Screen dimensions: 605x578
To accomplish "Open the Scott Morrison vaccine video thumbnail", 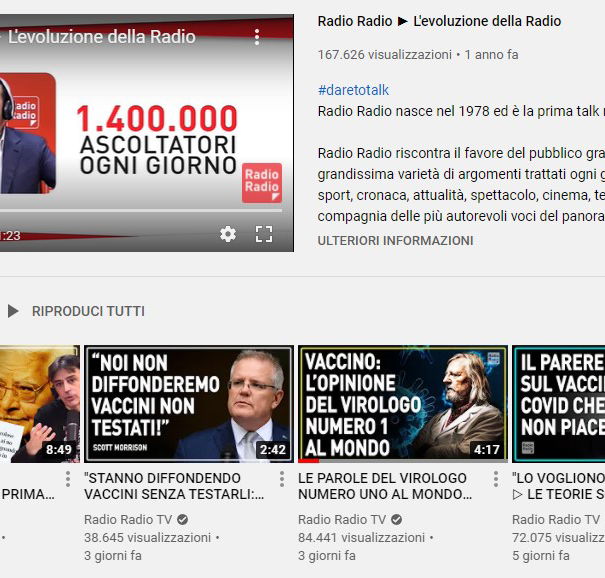I will click(188, 404).
